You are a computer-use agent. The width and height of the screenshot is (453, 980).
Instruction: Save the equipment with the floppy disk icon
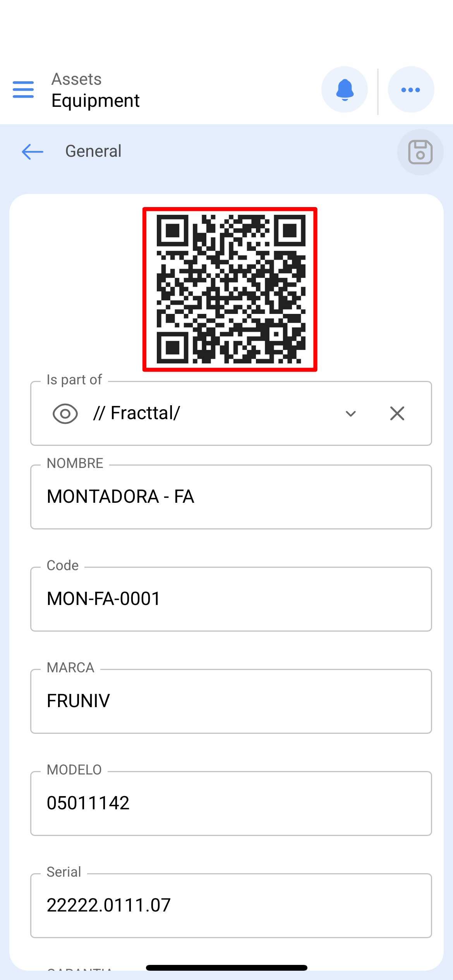point(420,152)
